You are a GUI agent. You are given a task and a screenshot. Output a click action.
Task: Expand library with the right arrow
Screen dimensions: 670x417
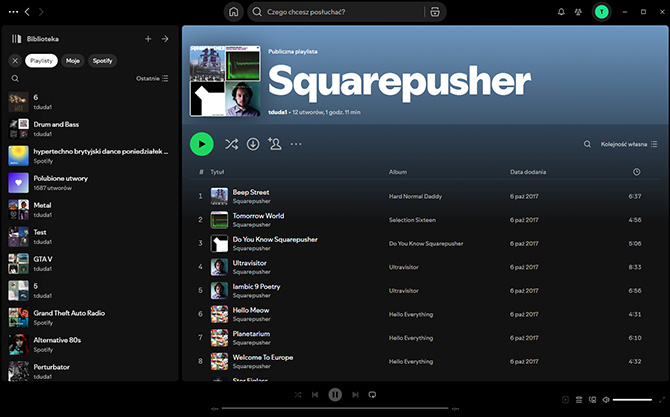tap(165, 39)
